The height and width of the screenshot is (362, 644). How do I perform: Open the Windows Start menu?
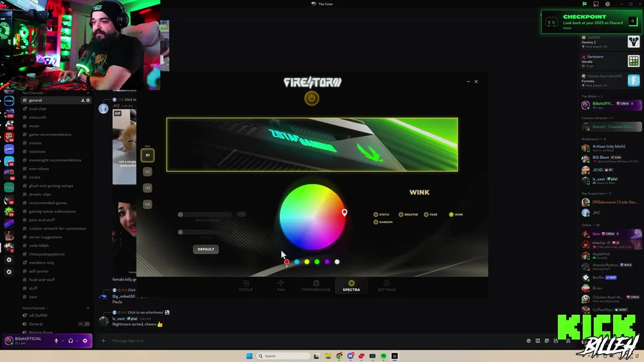pos(249,356)
